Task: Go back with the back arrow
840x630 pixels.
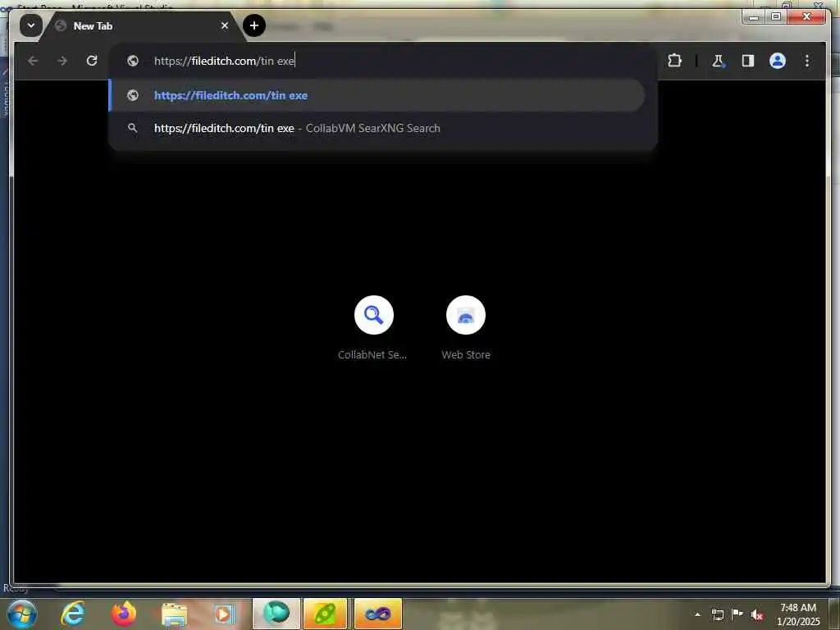Action: (x=33, y=61)
